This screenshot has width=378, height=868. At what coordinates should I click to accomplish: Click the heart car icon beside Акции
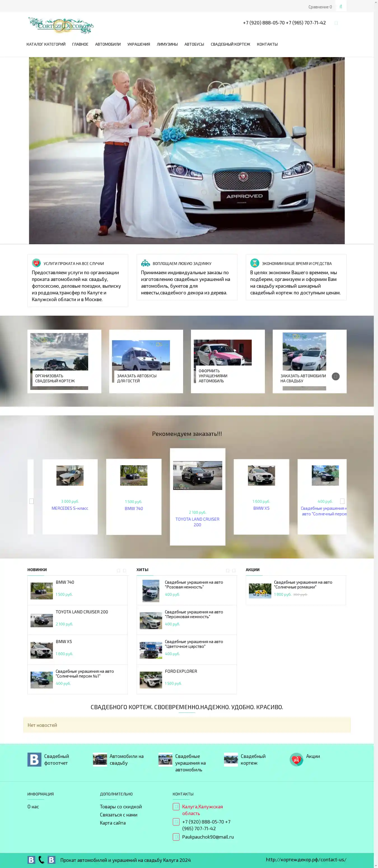point(296,759)
